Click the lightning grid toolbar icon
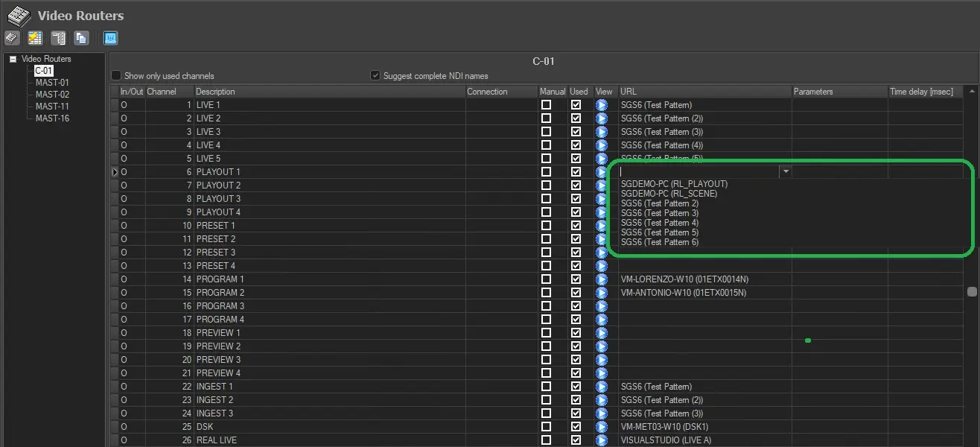980x447 pixels. click(35, 38)
